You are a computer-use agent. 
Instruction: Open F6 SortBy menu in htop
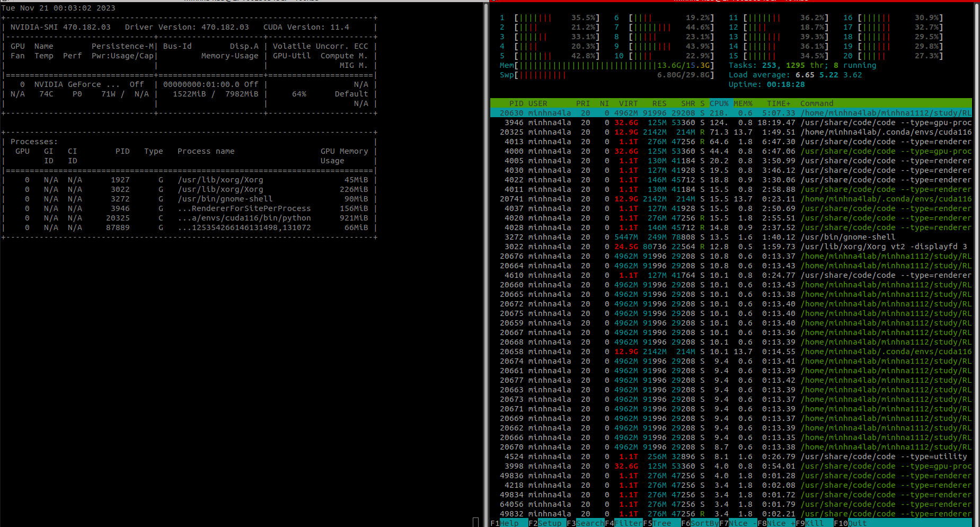(x=700, y=523)
